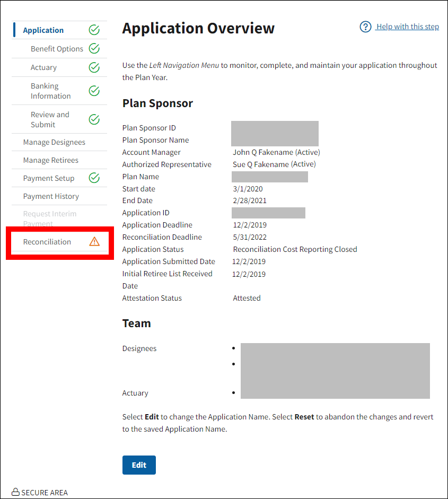
Task: Click the green checkmark beside Application
Action: [x=94, y=30]
